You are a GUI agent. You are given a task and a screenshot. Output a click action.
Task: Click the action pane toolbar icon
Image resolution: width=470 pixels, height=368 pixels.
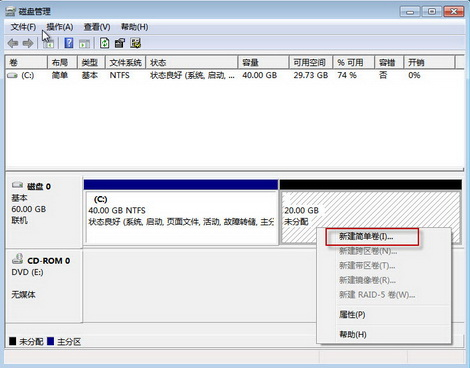coord(84,43)
